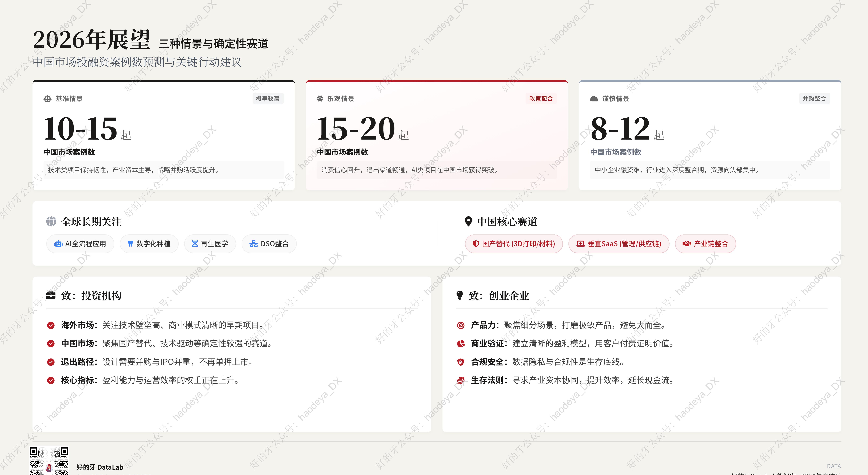
Task: Click the shield icon beside 合规安全
Action: pyautogui.click(x=461, y=362)
